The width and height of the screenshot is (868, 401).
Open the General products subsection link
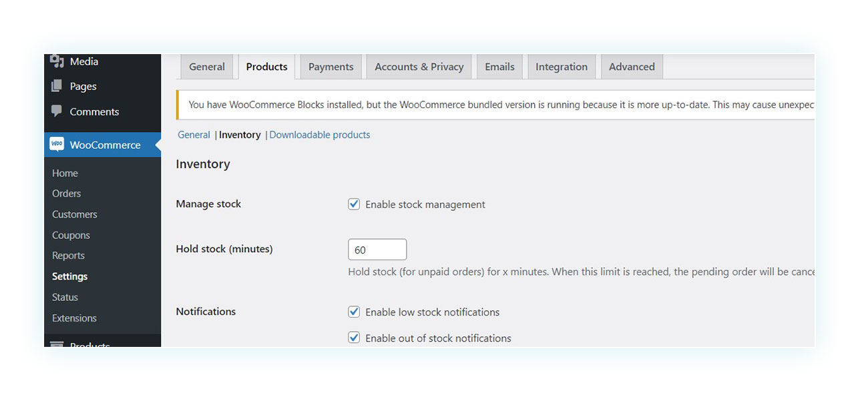(x=194, y=135)
